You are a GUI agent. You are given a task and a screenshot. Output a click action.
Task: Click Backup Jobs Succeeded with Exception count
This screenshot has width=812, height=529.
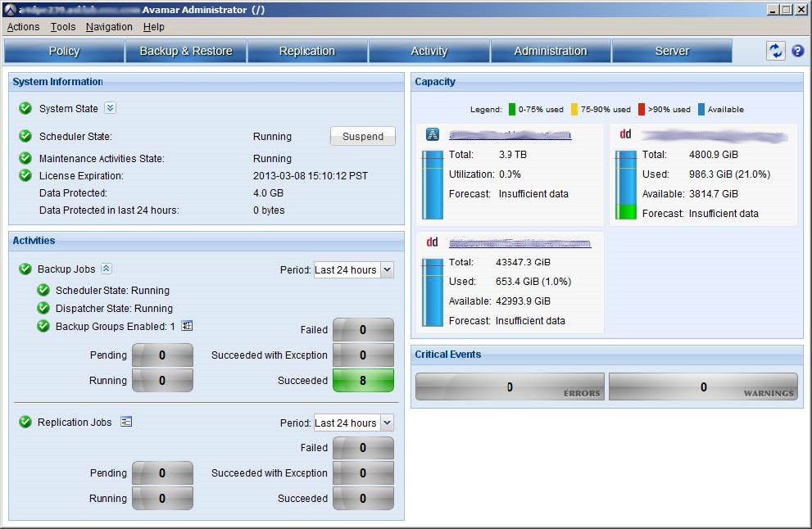coord(363,355)
